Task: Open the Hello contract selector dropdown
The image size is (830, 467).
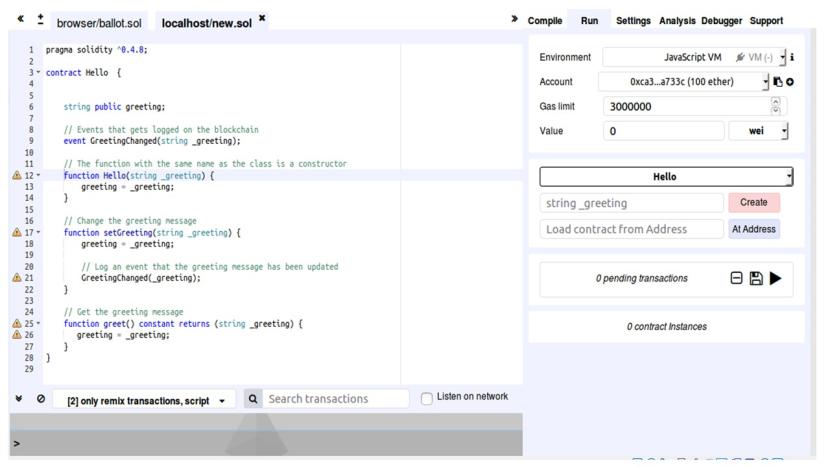Action: [665, 177]
